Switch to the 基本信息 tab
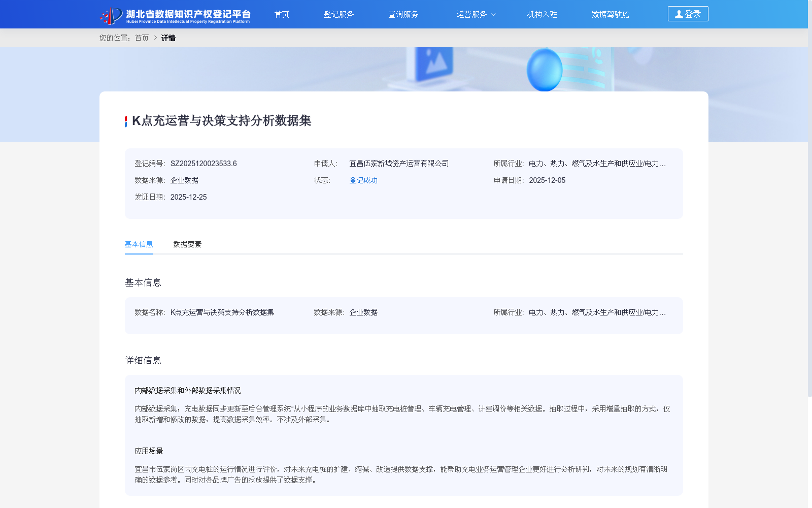Screen dimensions: 812x508 [x=139, y=244]
